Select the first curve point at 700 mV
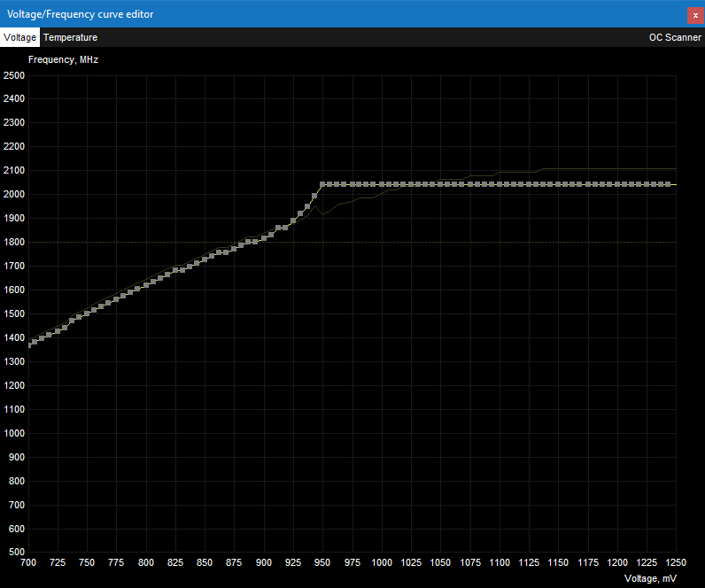The image size is (705, 588). tap(29, 345)
